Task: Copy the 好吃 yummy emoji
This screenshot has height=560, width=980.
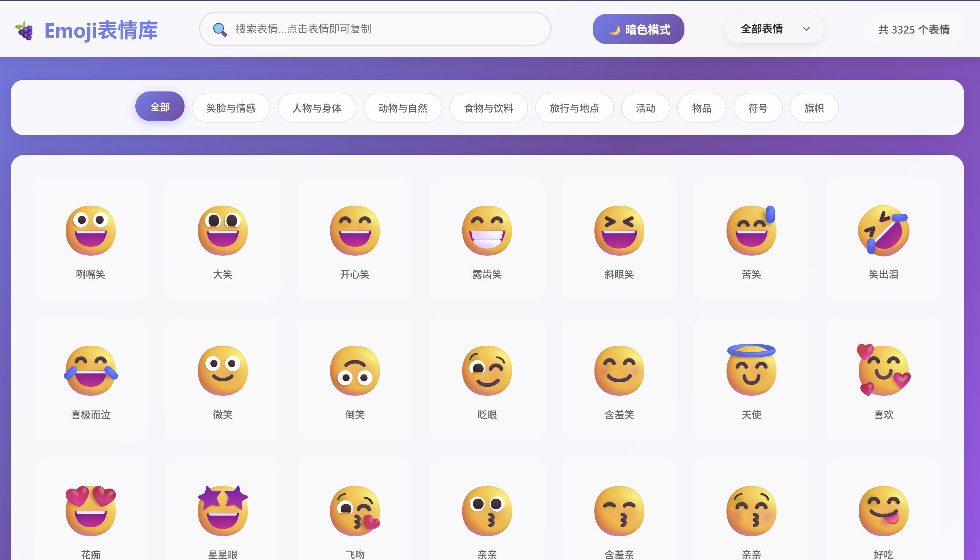Action: click(x=883, y=510)
